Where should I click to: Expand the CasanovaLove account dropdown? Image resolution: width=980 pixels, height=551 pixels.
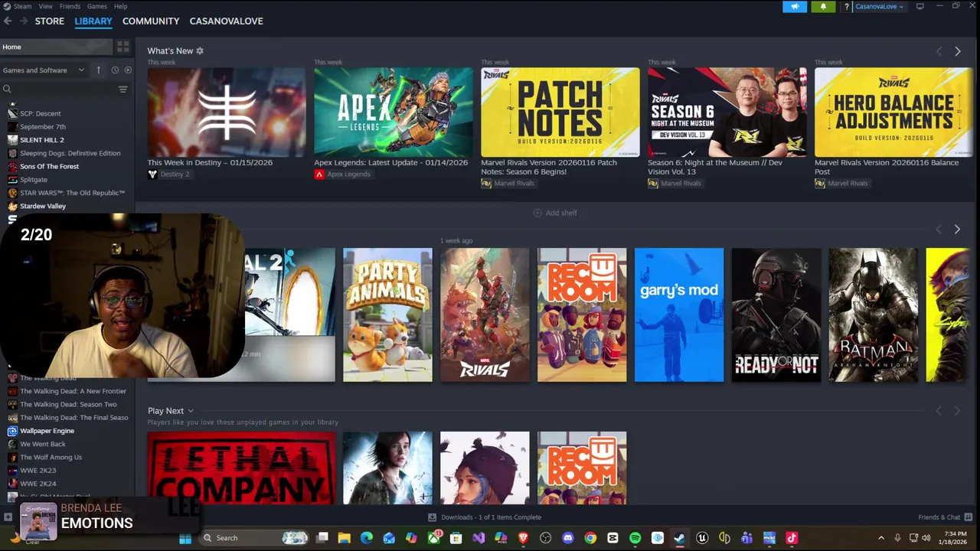[x=879, y=7]
